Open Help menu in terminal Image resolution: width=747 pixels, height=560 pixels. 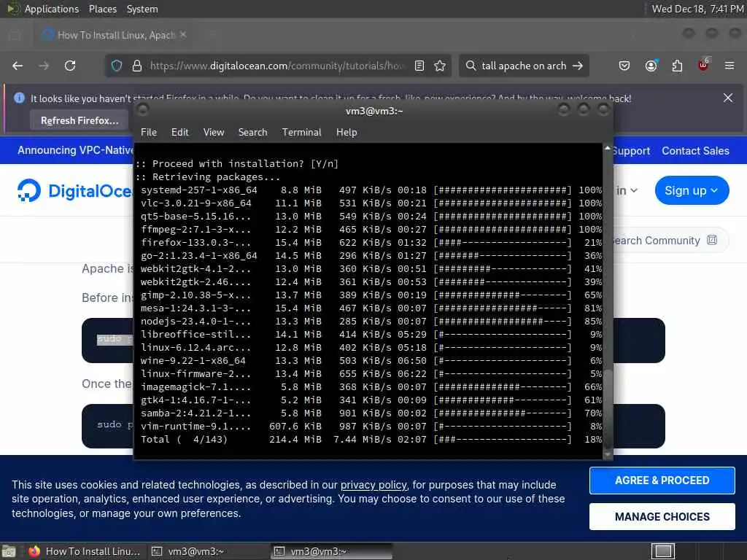click(x=347, y=133)
